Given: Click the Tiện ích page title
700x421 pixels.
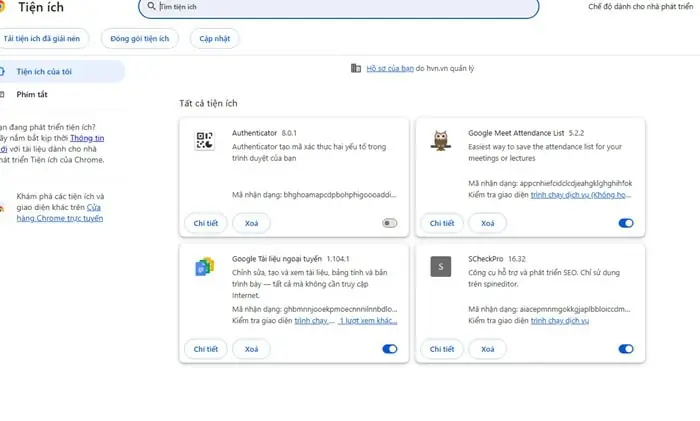Looking at the screenshot, I should click(41, 7).
